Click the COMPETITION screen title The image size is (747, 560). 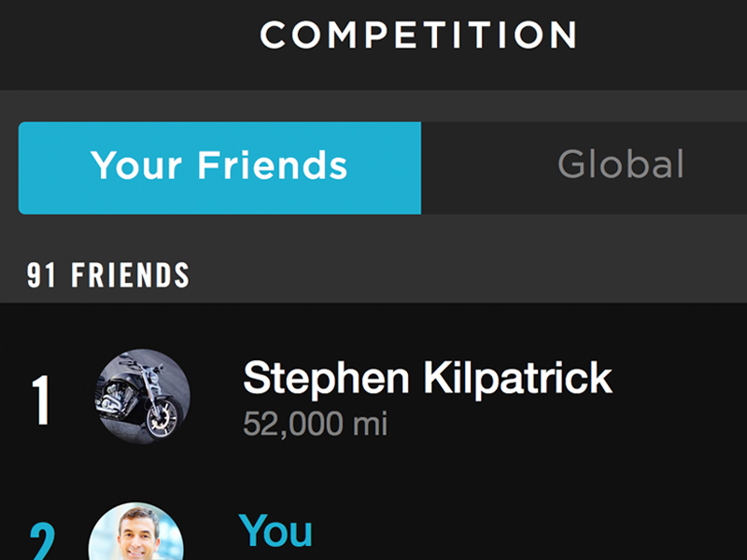418,35
